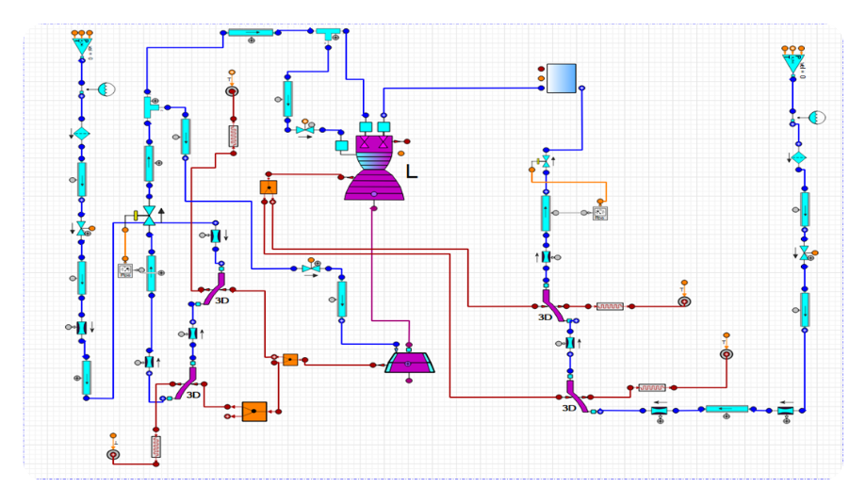Click the half-circle accumulator on the right line
The height and width of the screenshot is (504, 866).
pos(817,118)
